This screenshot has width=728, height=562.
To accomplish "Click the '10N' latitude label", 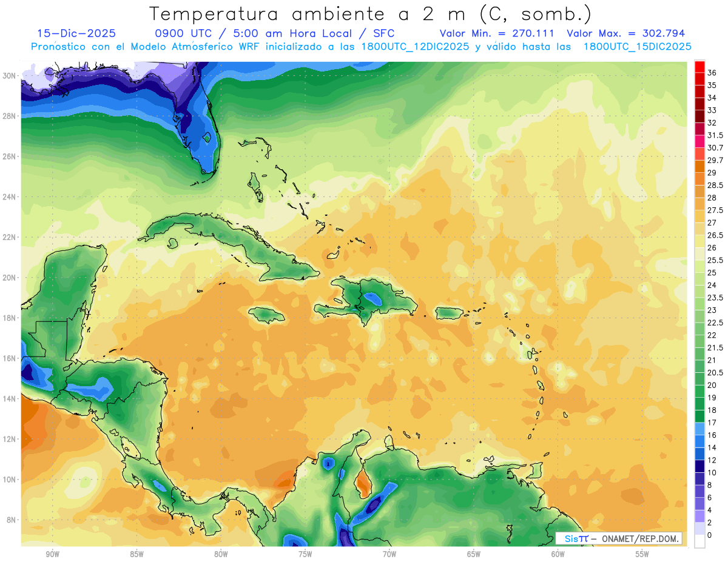I will click(9, 480).
